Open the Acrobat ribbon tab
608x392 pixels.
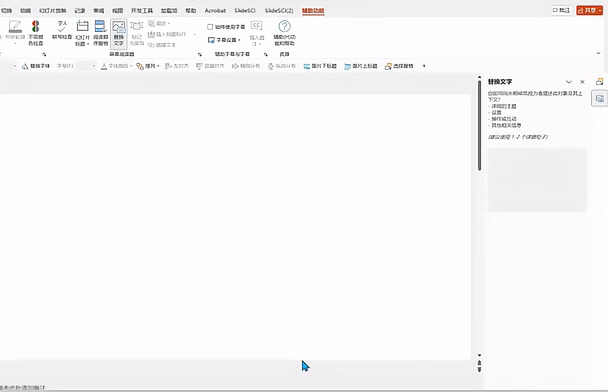215,10
